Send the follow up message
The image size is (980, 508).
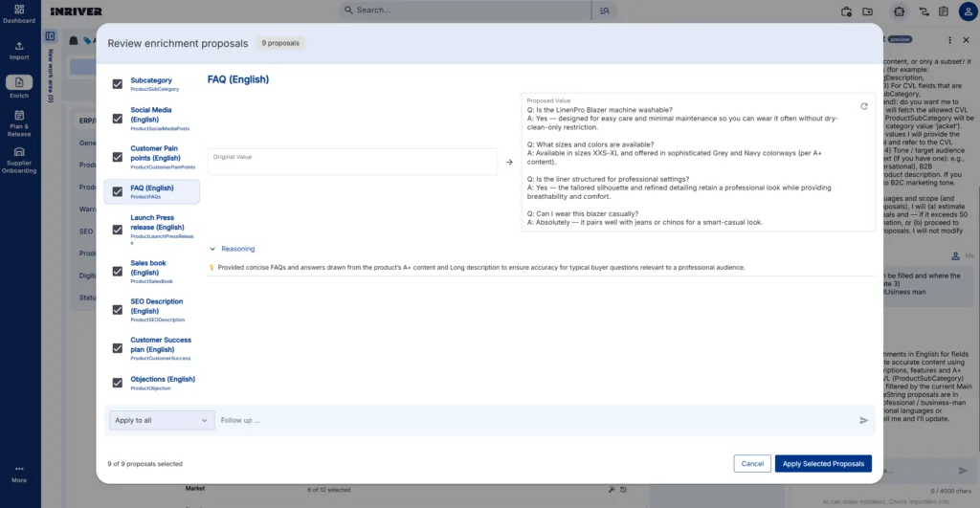point(863,421)
